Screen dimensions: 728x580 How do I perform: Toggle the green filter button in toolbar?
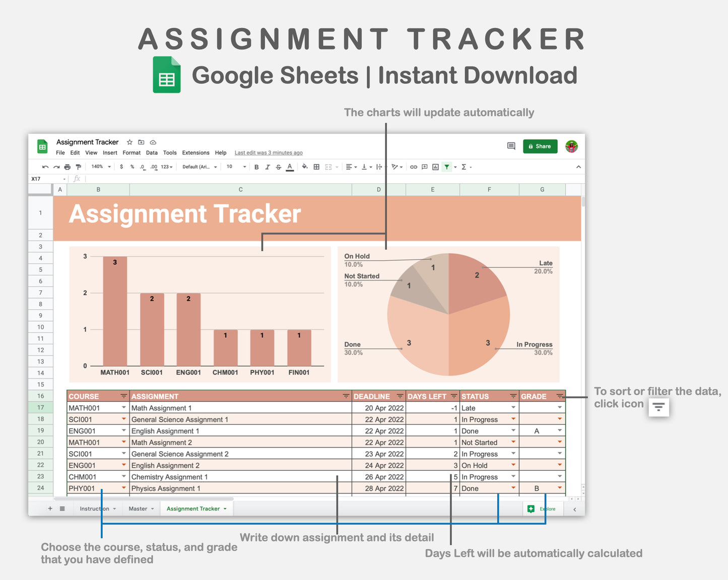click(x=447, y=167)
